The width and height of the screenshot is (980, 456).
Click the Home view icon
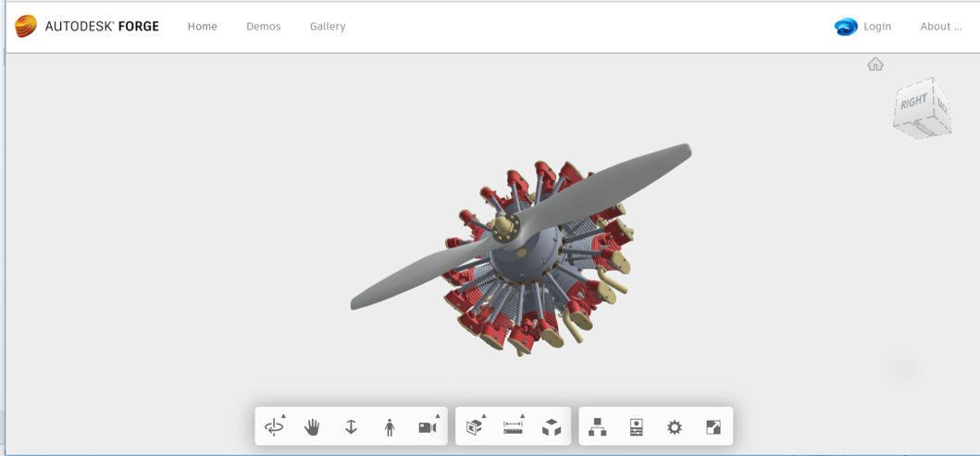[x=875, y=65]
